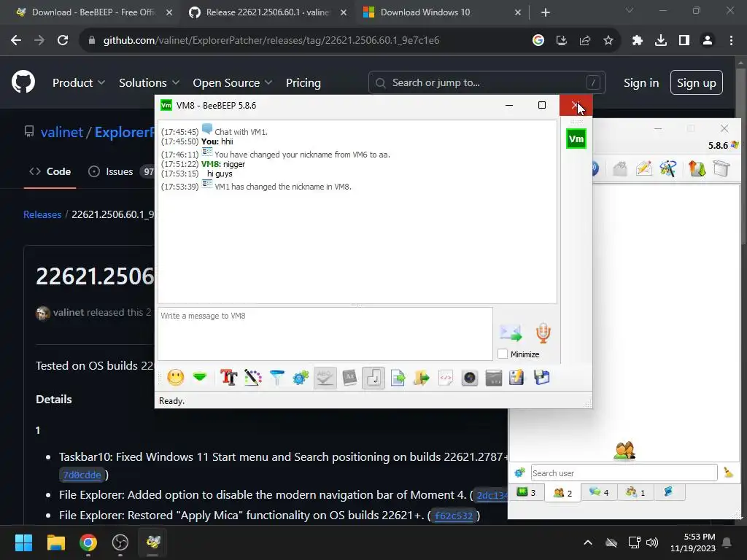Switch to 'Download Windows 10' browser tab
The width and height of the screenshot is (747, 560).
coord(425,12)
